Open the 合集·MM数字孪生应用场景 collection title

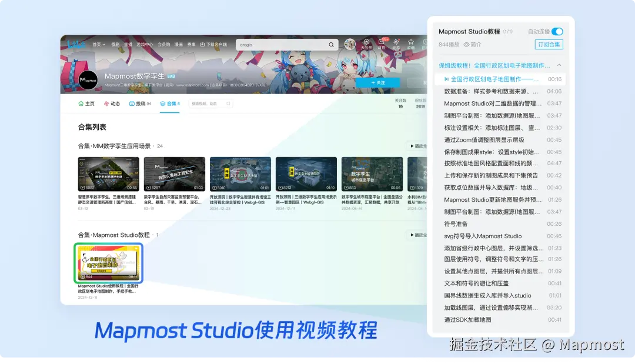click(114, 146)
